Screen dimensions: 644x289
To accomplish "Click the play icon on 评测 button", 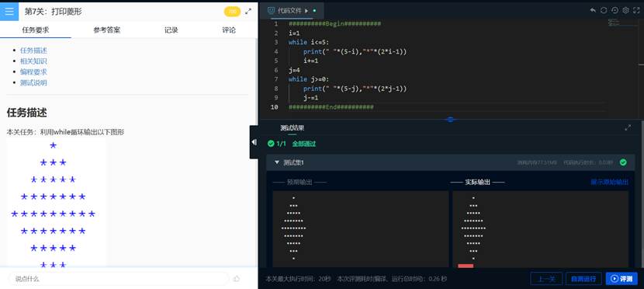I will [x=615, y=279].
